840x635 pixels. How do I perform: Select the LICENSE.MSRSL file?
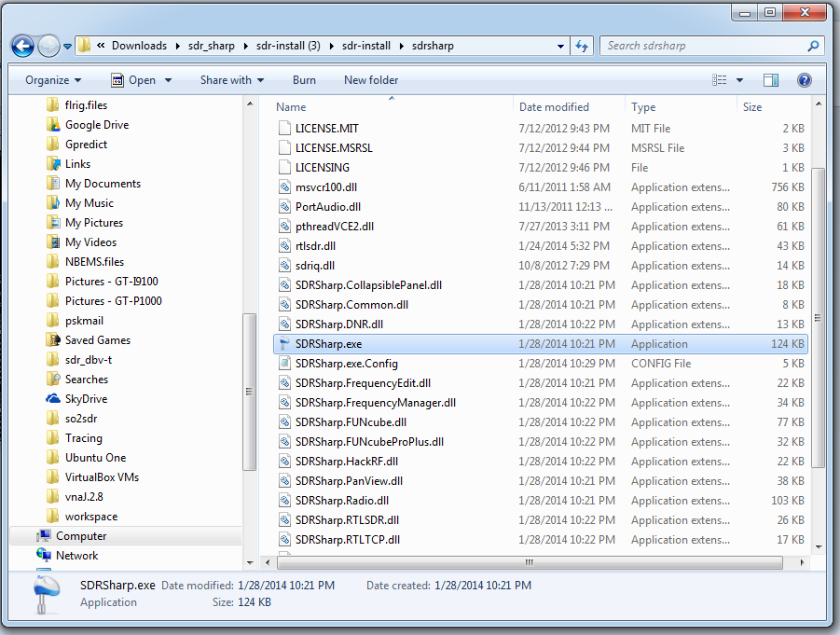point(333,148)
